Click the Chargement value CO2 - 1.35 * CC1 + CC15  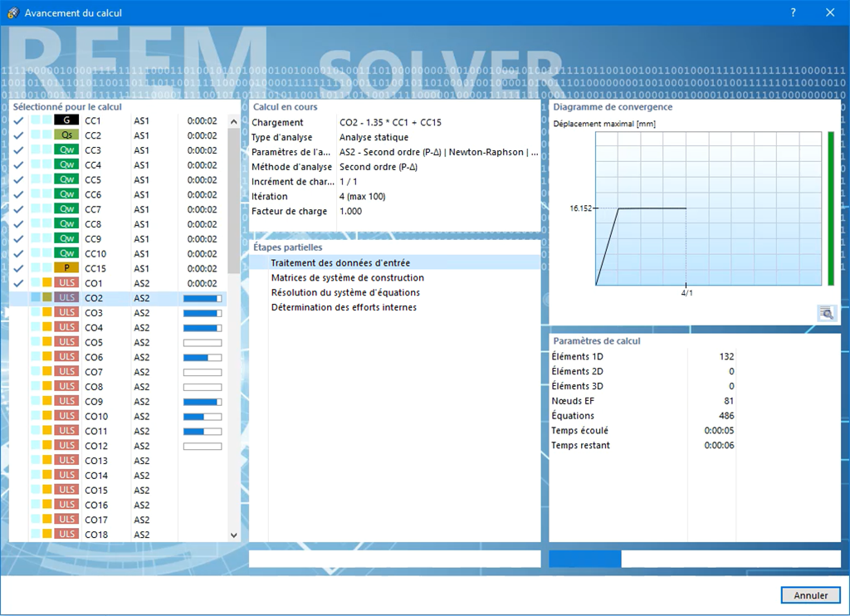[x=390, y=123]
